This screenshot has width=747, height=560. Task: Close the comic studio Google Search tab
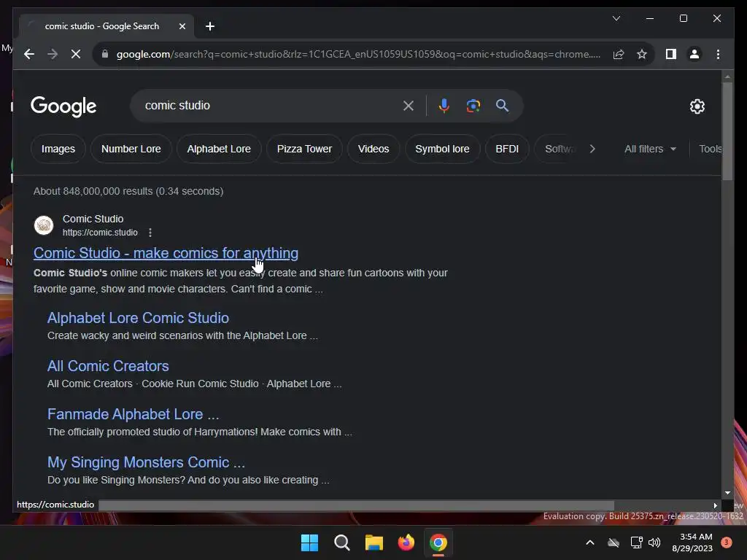point(182,27)
